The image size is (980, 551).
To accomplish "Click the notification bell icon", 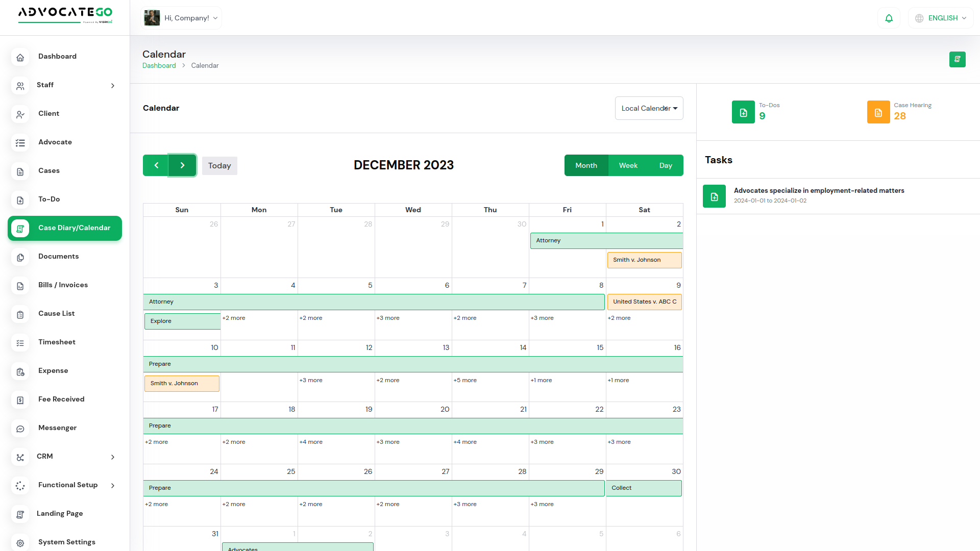I will [x=889, y=18].
